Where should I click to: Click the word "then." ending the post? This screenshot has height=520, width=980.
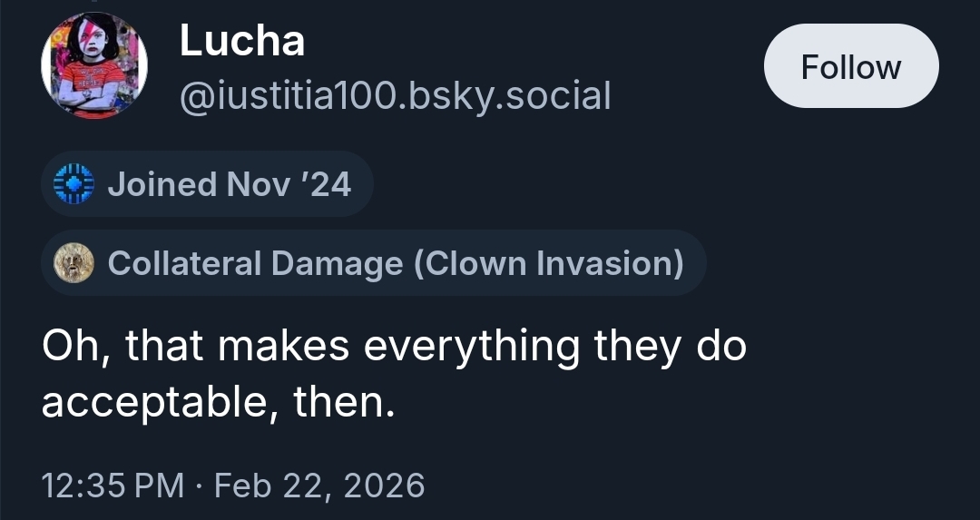[x=345, y=401]
